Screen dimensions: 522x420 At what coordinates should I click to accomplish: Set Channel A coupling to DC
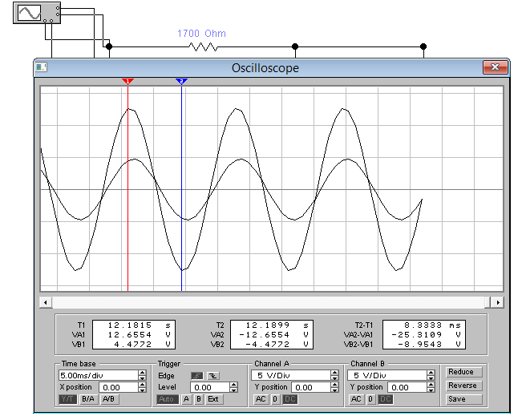click(289, 399)
